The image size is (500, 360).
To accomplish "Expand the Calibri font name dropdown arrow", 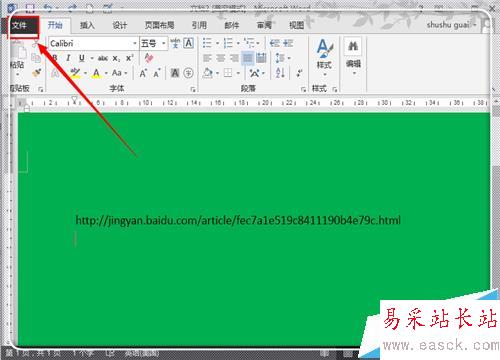I will 135,44.
